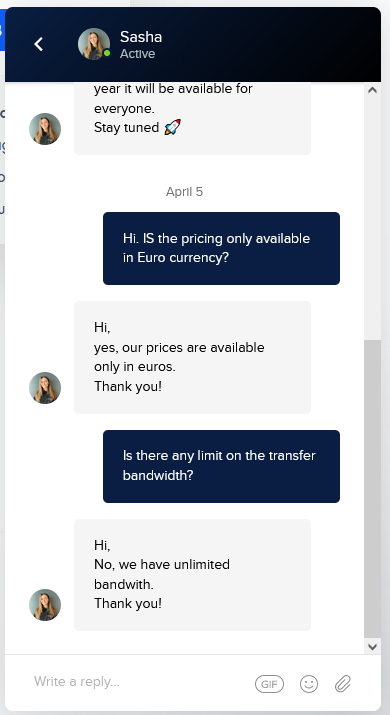Click Sasha's avatar in the header

(94, 44)
